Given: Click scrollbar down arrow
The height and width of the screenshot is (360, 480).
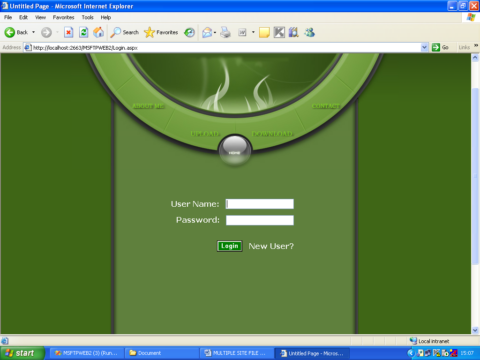Looking at the screenshot, I should click(x=475, y=330).
